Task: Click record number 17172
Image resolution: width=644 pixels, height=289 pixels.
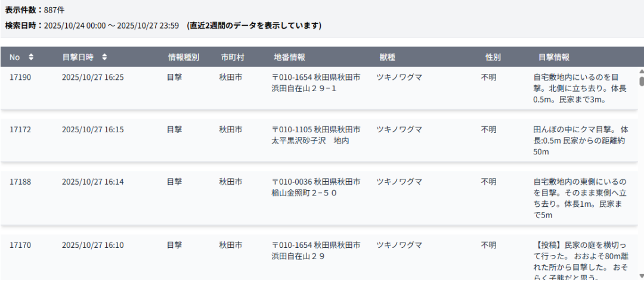Action: click(x=20, y=129)
